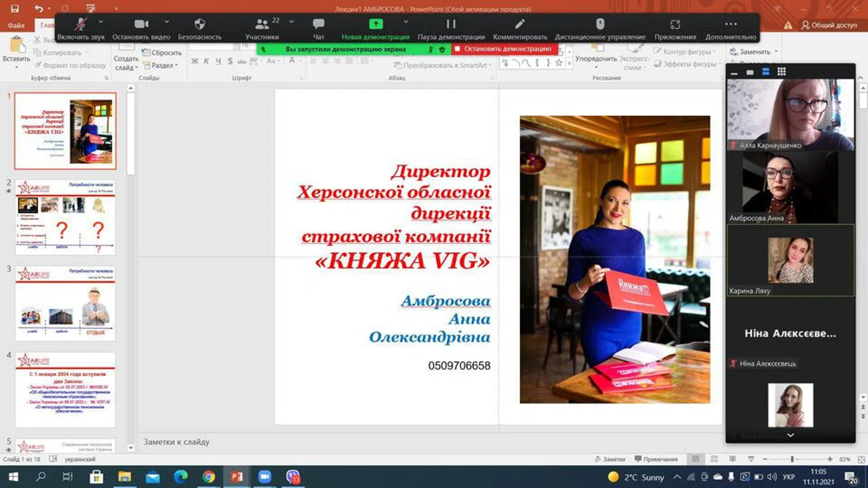868x488 pixels.
Task: Open Приложения in Zoom toolbar
Action: pyautogui.click(x=675, y=29)
